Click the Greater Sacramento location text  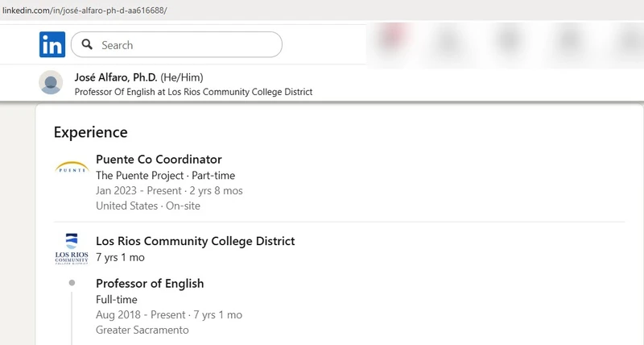(x=142, y=330)
